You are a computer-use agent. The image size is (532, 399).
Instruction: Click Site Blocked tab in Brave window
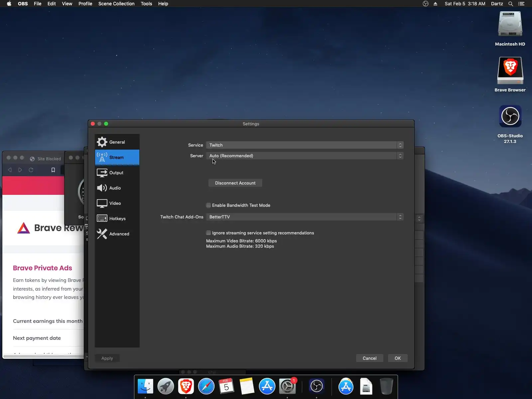coord(46,159)
